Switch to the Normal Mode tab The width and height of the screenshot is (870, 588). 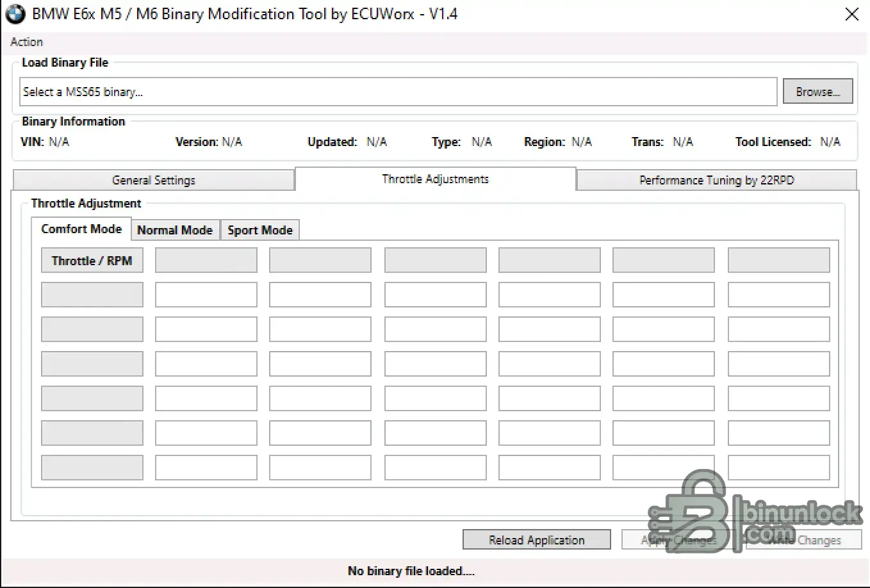pos(175,230)
